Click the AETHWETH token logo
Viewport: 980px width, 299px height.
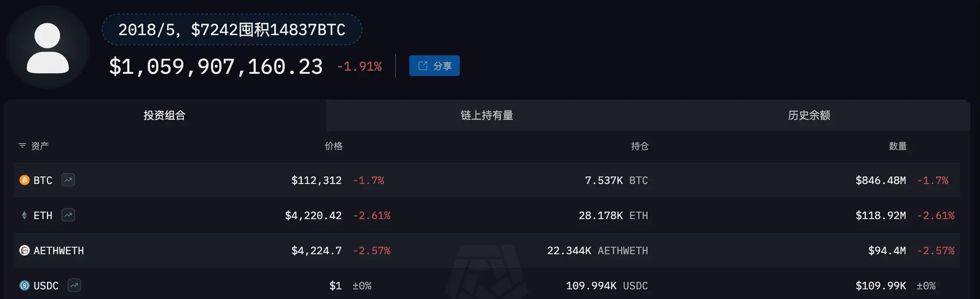coord(25,250)
